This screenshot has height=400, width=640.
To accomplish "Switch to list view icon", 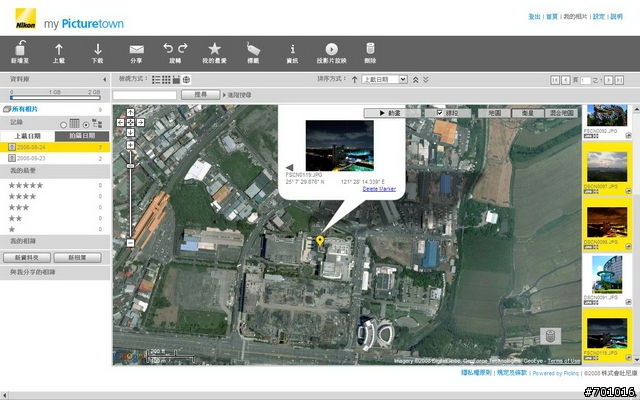I will (x=156, y=80).
